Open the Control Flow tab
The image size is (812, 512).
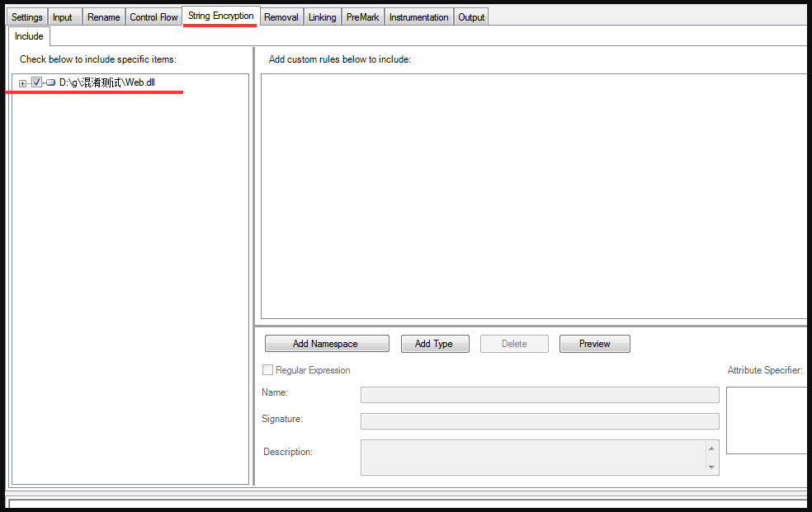[x=153, y=16]
